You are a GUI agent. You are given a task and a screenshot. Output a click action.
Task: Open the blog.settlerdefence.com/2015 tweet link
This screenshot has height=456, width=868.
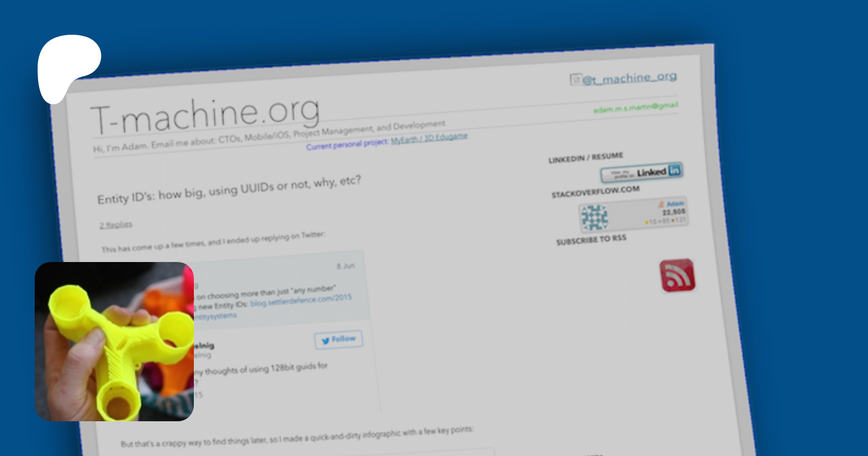[301, 300]
